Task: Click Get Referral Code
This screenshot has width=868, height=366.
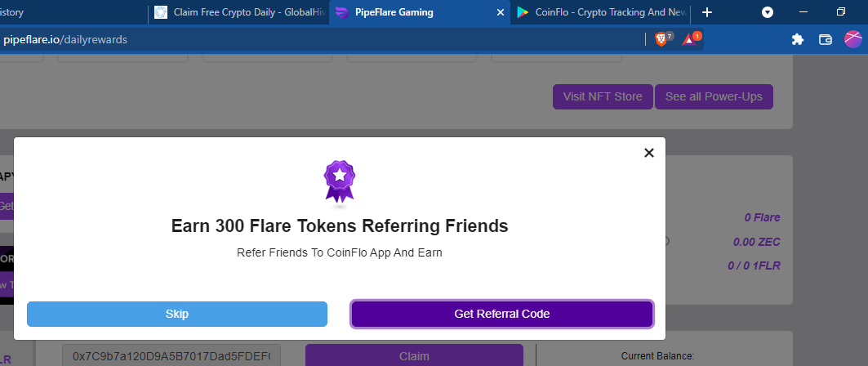Action: tap(501, 314)
